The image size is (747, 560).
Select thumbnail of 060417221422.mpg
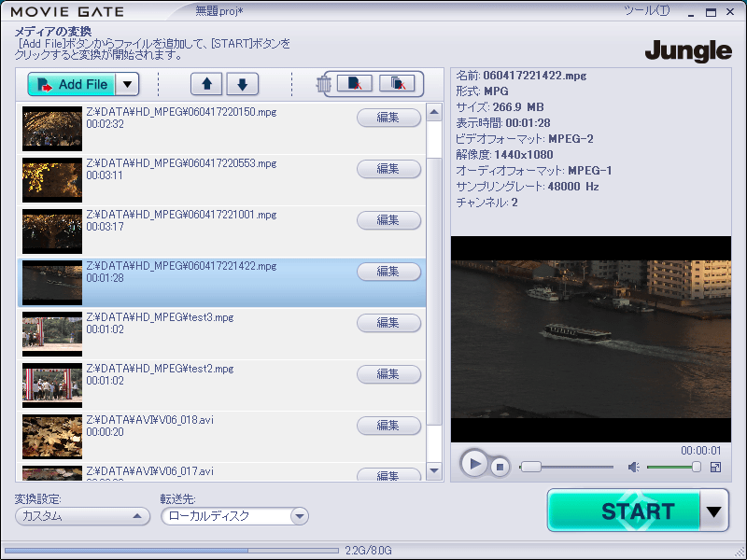pyautogui.click(x=52, y=284)
